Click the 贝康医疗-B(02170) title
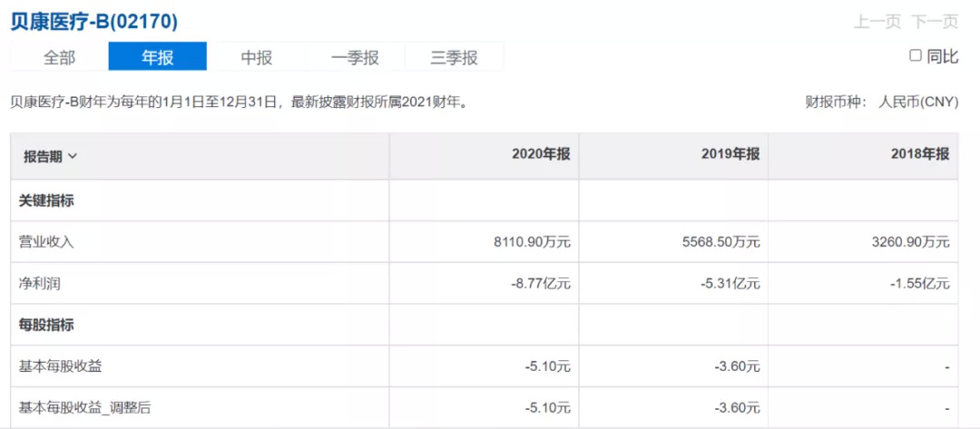The image size is (980, 429). [x=94, y=21]
